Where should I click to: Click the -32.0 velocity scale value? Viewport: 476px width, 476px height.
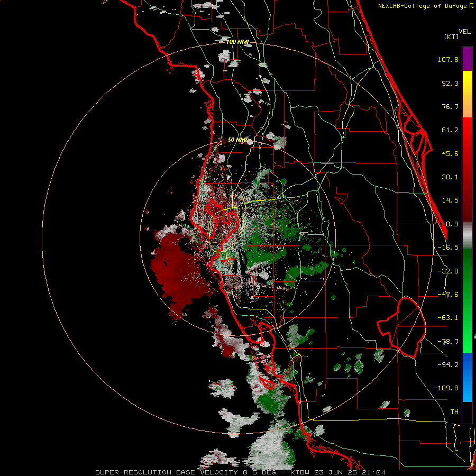tap(448, 271)
